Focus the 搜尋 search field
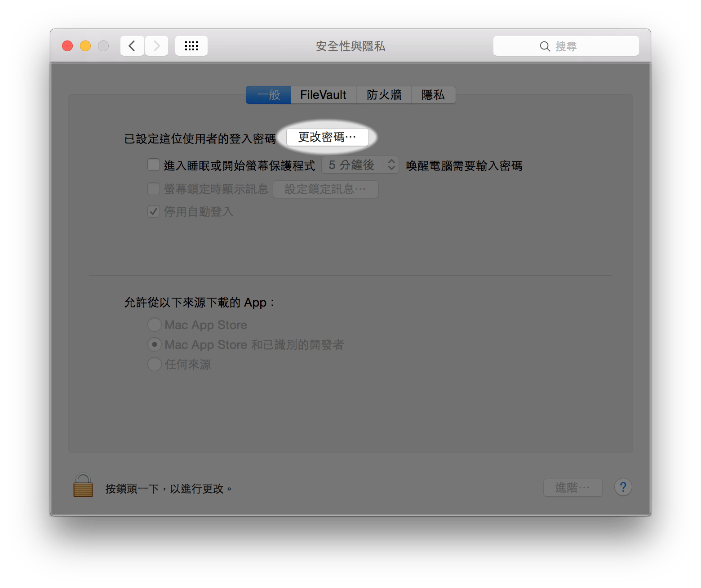The height and width of the screenshot is (588, 701). tap(566, 46)
